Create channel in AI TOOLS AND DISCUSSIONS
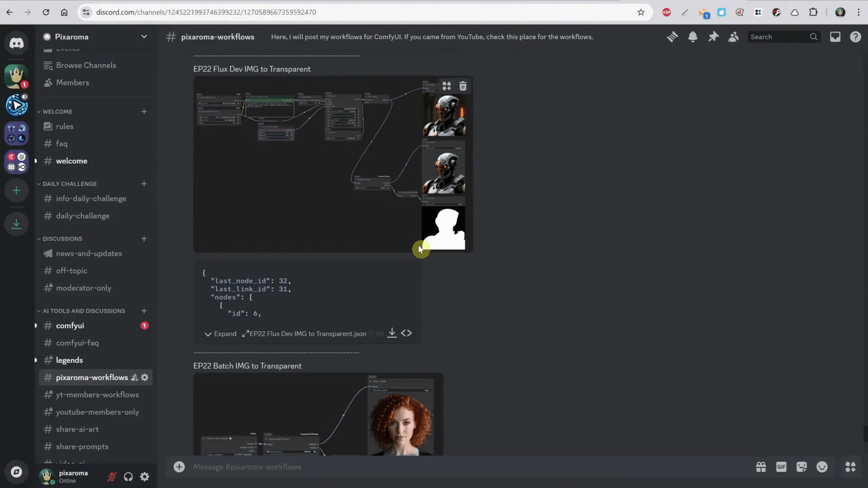868x488 pixels. click(144, 311)
